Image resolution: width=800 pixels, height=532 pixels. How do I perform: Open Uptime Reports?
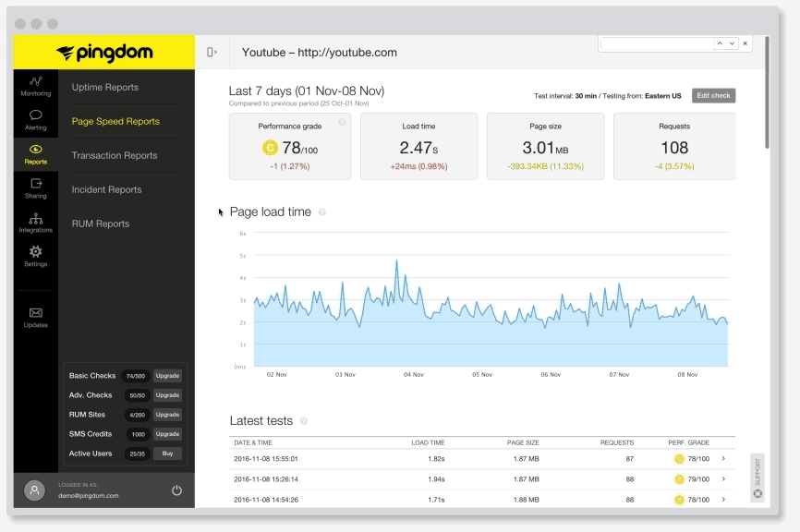[x=105, y=87]
